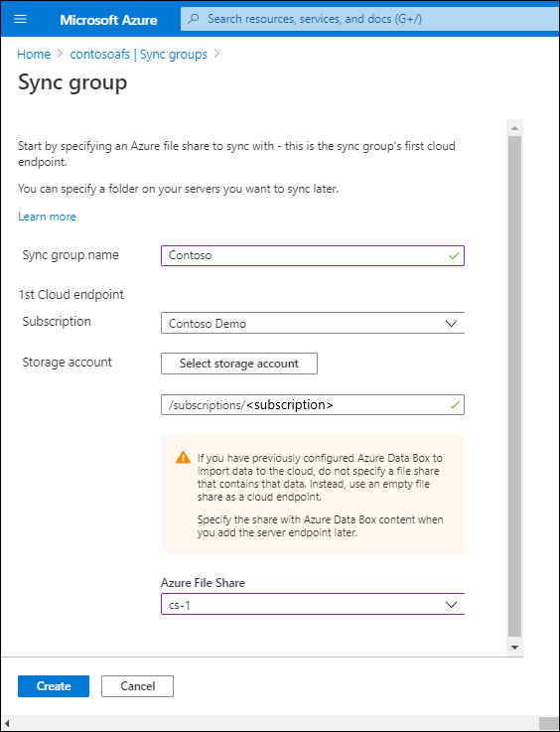Focus the Search resources, services, and docs box

[x=368, y=19]
